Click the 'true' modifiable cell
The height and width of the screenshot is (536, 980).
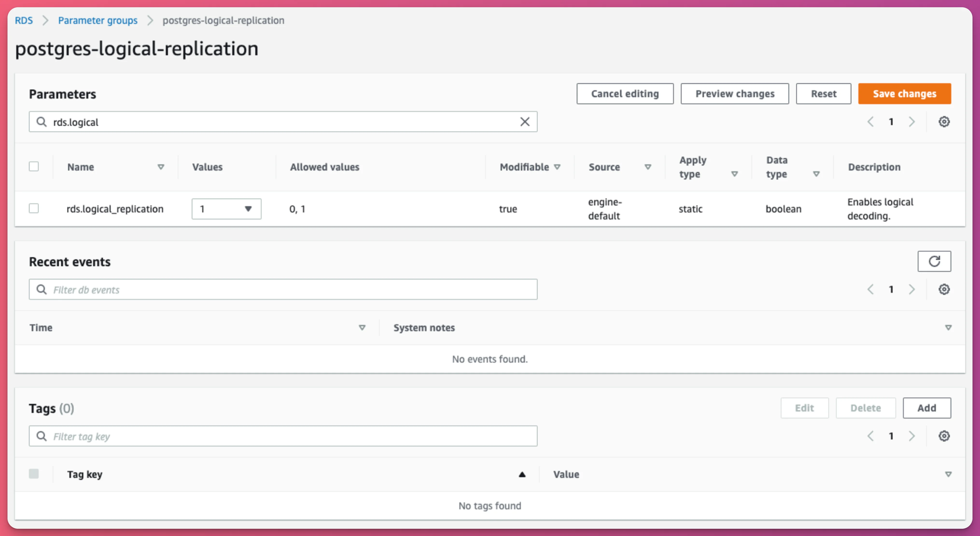[x=508, y=209]
